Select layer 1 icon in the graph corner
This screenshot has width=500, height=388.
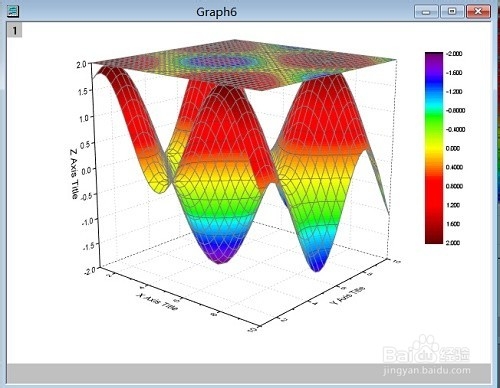click(x=14, y=31)
